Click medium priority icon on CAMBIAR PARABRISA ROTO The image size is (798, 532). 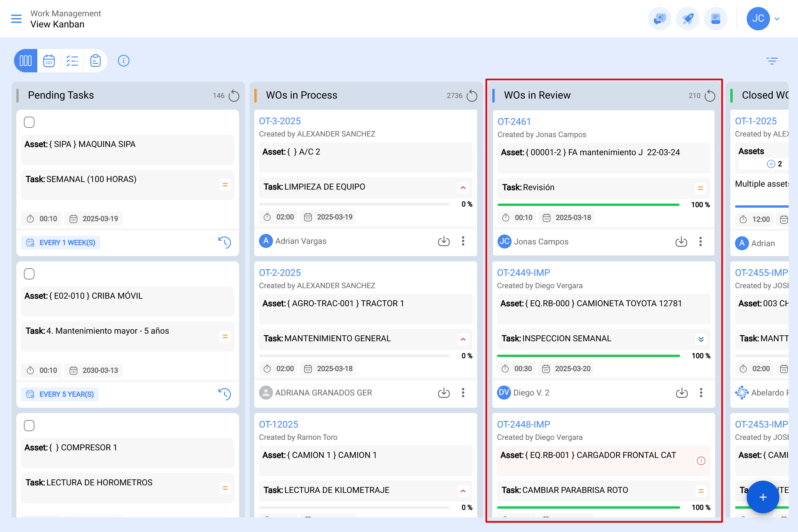click(x=701, y=491)
